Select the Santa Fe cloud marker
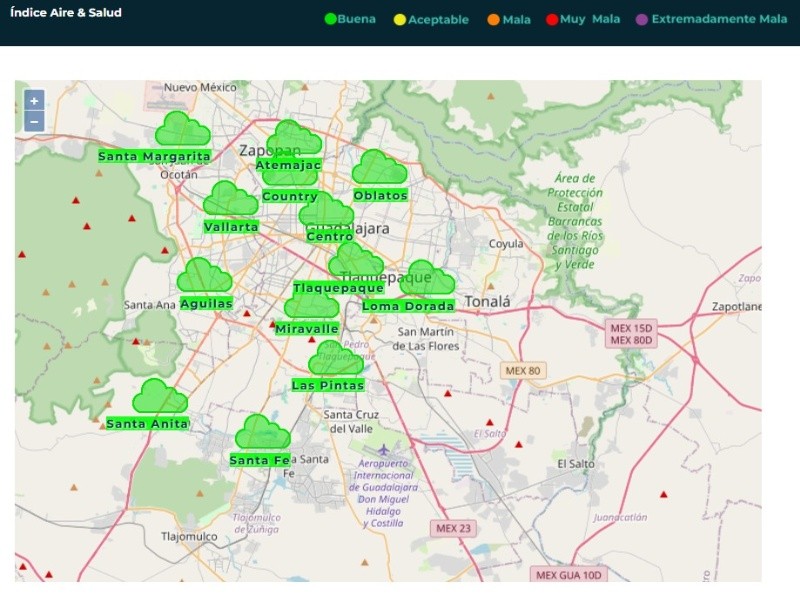This screenshot has height=595, width=800. 262,433
